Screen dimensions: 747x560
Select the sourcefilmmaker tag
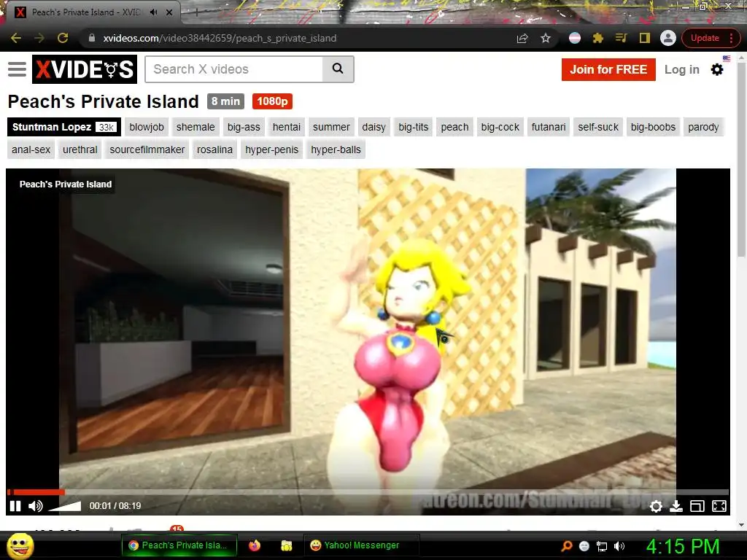click(147, 149)
